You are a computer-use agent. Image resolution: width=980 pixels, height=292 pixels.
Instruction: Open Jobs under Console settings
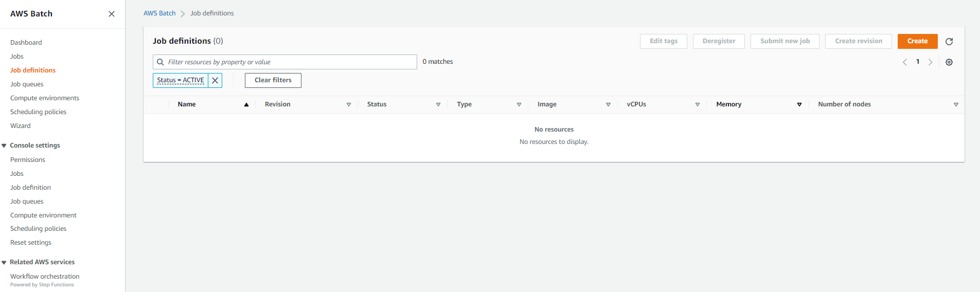(17, 174)
